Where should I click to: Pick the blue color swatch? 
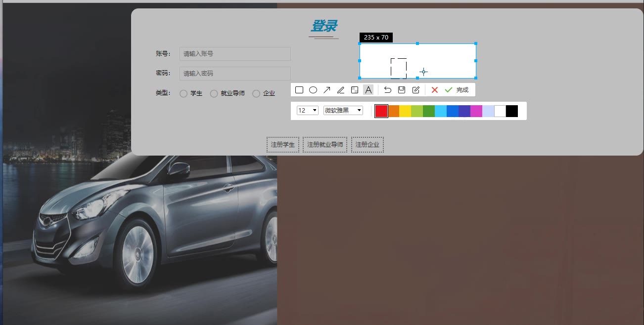453,111
